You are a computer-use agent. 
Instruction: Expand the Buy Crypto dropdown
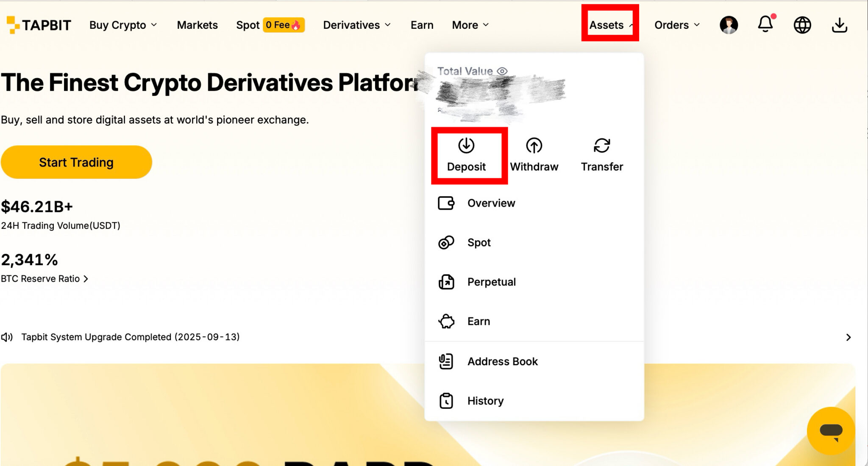tap(123, 25)
